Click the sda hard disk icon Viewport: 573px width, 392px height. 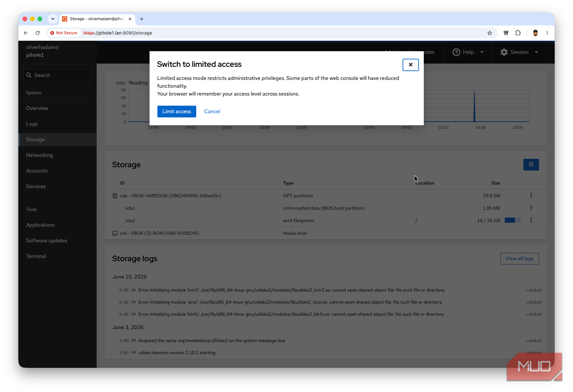coord(115,196)
